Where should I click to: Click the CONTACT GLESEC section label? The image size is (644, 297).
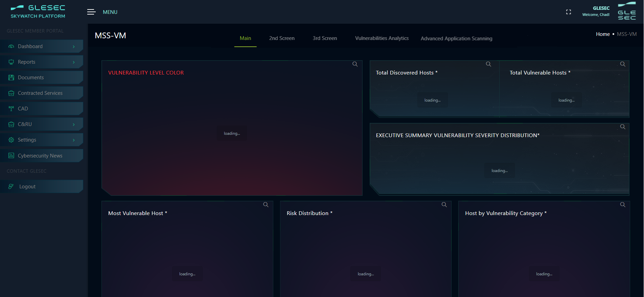(27, 171)
